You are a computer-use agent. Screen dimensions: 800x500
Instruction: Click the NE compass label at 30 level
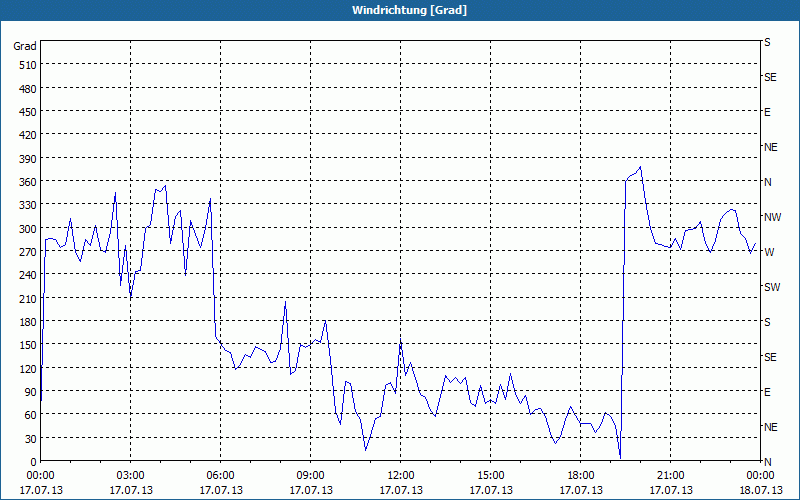(770, 427)
